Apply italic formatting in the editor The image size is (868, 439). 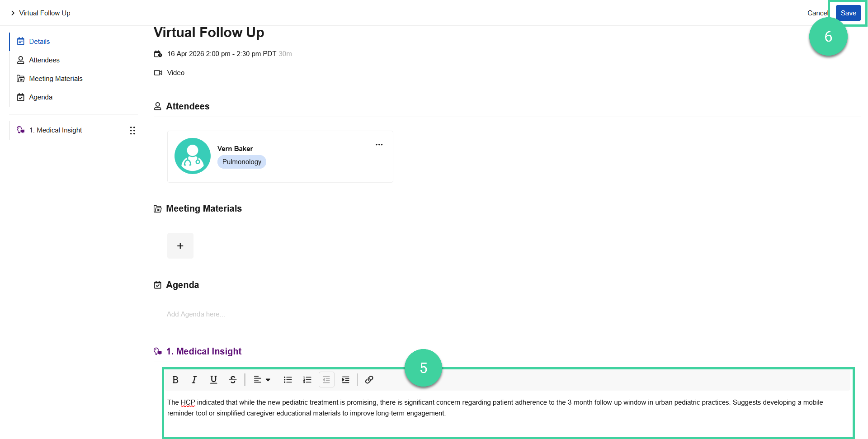(194, 380)
